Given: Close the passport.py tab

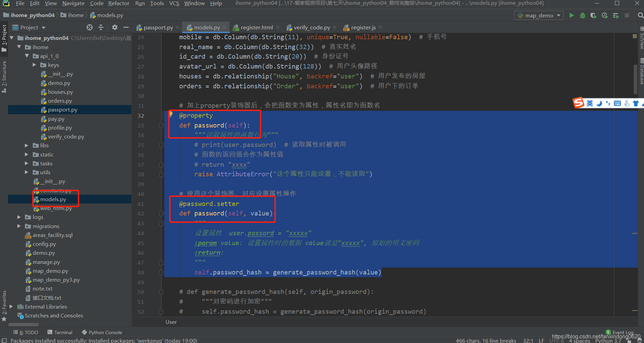Looking at the screenshot, I should [x=178, y=27].
